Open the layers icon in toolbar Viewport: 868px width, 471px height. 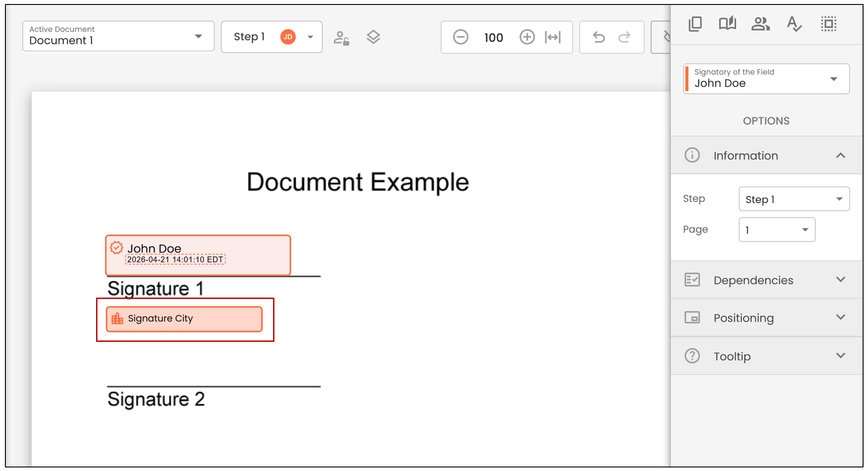(373, 37)
